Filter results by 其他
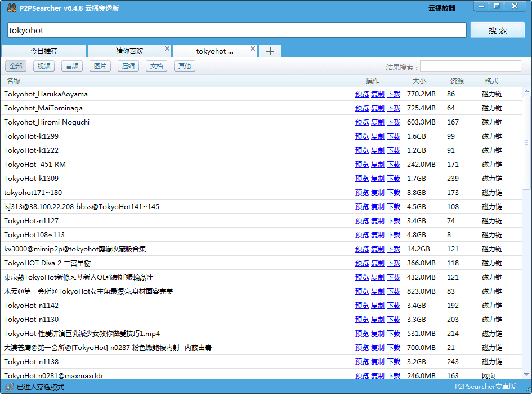Viewport: 532px width, 394px height. pos(185,66)
